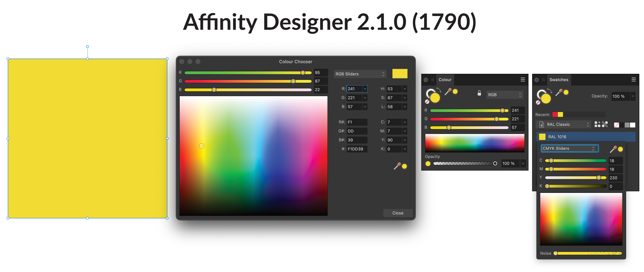Expand Swatches Opacity 100 % dropdown arrow
This screenshot has height=272, width=644.
coord(633,96)
